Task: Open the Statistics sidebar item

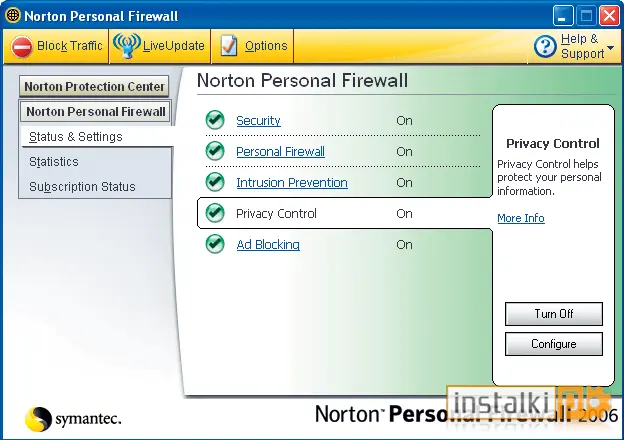Action: [x=54, y=162]
